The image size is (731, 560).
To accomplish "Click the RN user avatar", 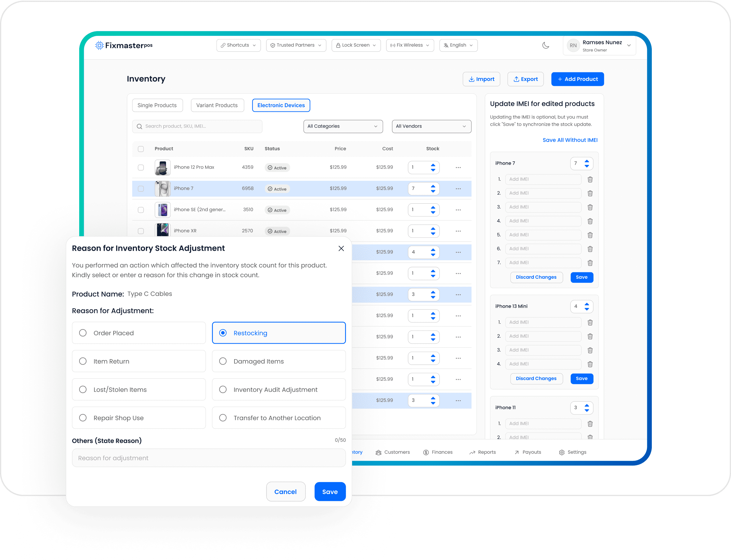I will (573, 46).
